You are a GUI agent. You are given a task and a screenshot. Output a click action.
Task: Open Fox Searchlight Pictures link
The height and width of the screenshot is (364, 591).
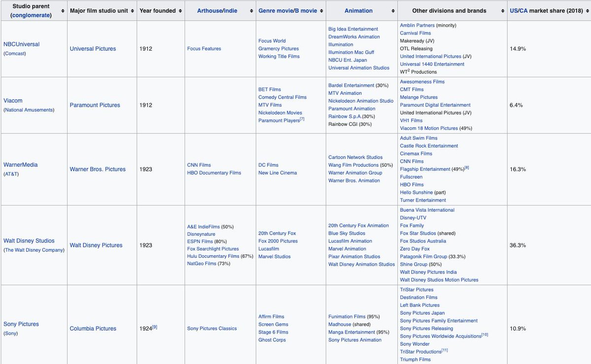point(213,249)
